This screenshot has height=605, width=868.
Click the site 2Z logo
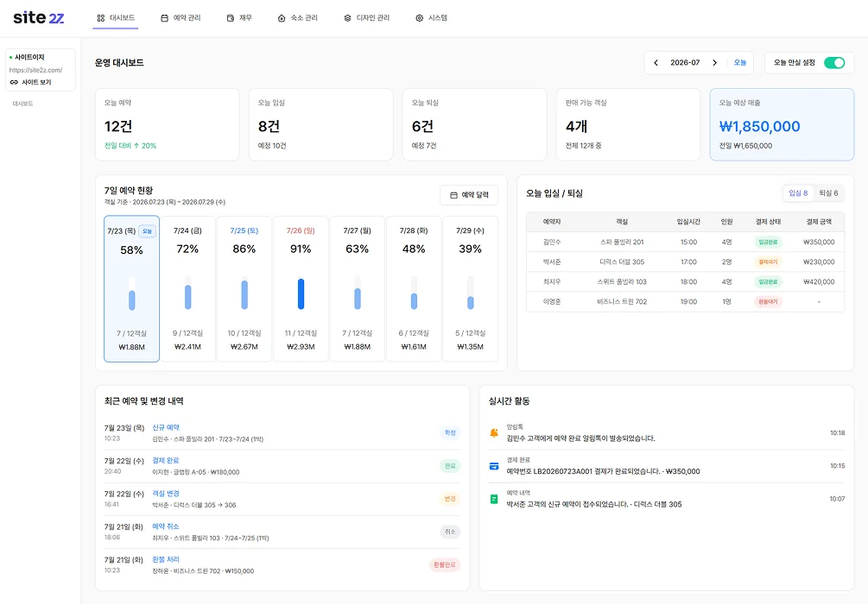(x=39, y=18)
